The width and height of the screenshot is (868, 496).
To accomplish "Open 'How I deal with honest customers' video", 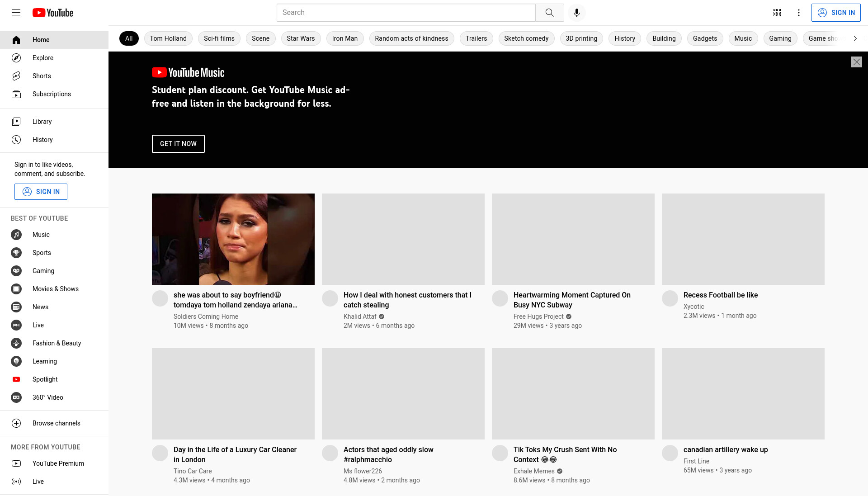I will (x=407, y=300).
